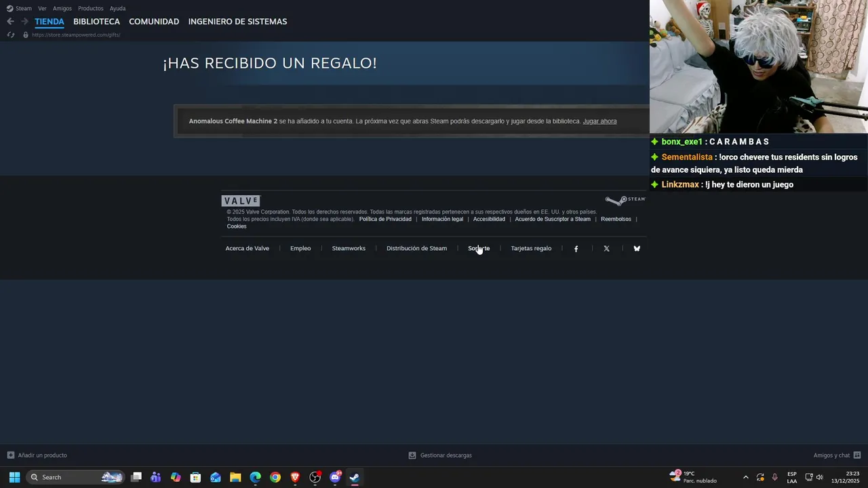Click the network icon in system tray
The width and height of the screenshot is (868, 488).
[808, 477]
